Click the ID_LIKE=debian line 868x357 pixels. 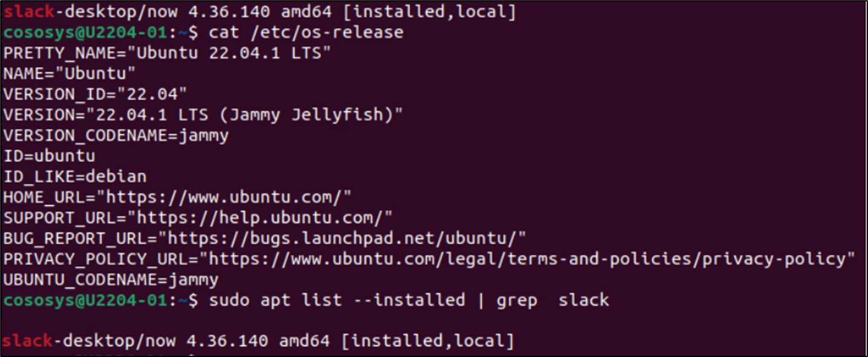74,177
